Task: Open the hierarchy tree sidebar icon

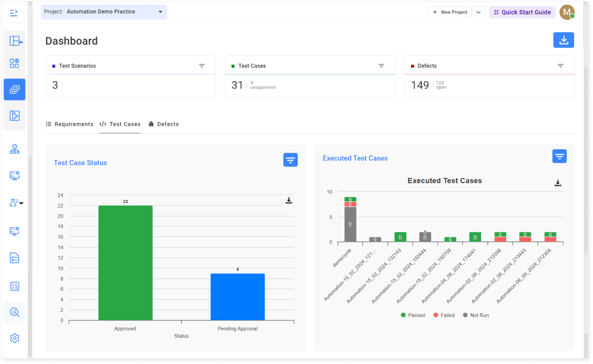Action: [15, 150]
